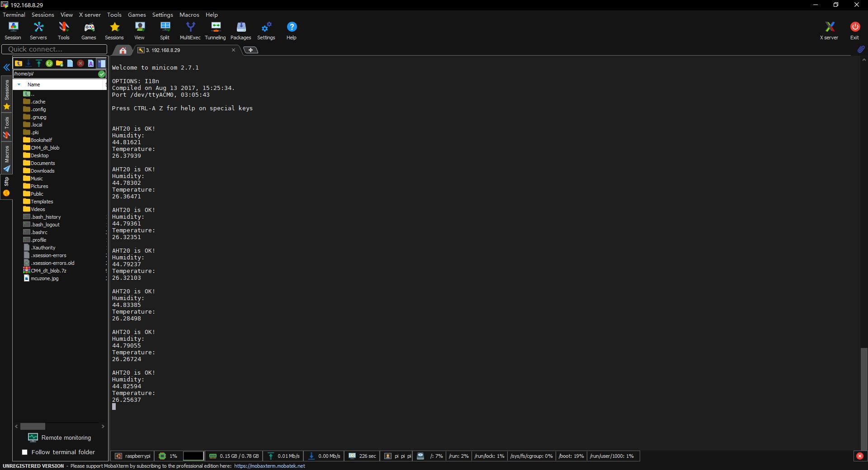Create new folder in SFTP toolbar
The width and height of the screenshot is (868, 470).
tap(60, 63)
